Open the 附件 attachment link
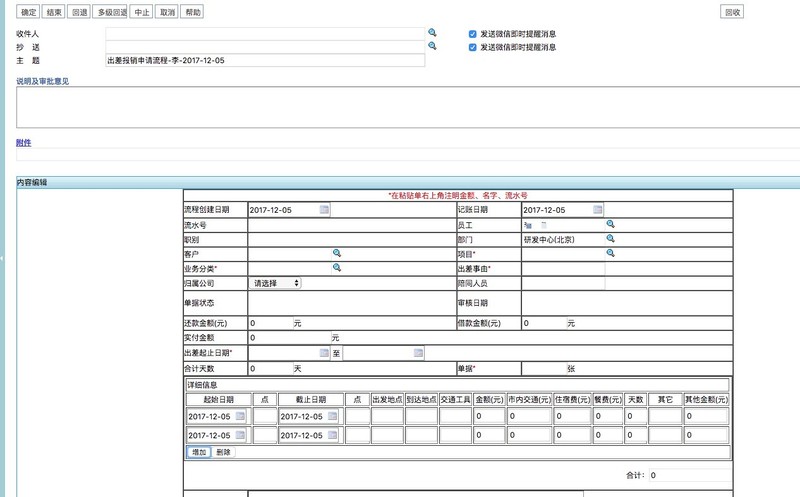The width and height of the screenshot is (800, 497). (23, 142)
